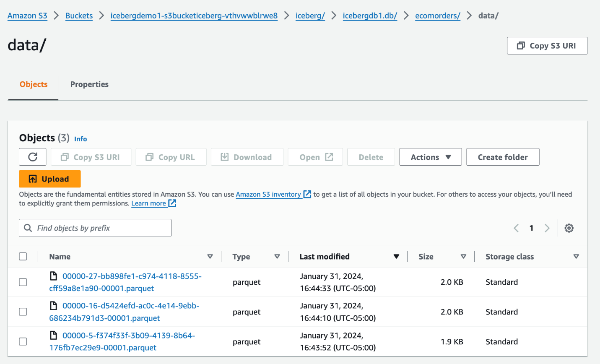Click the refresh objects icon button
This screenshot has height=364, width=600.
coord(33,157)
